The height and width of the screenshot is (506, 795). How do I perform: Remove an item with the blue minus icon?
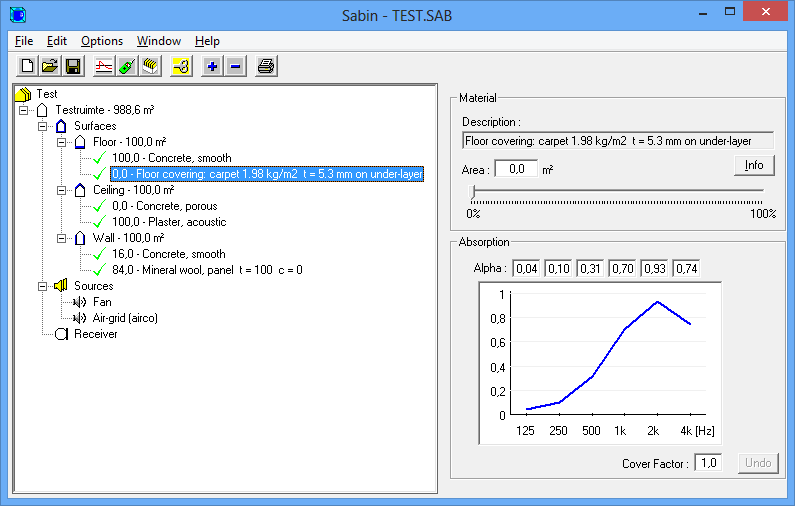[235, 66]
